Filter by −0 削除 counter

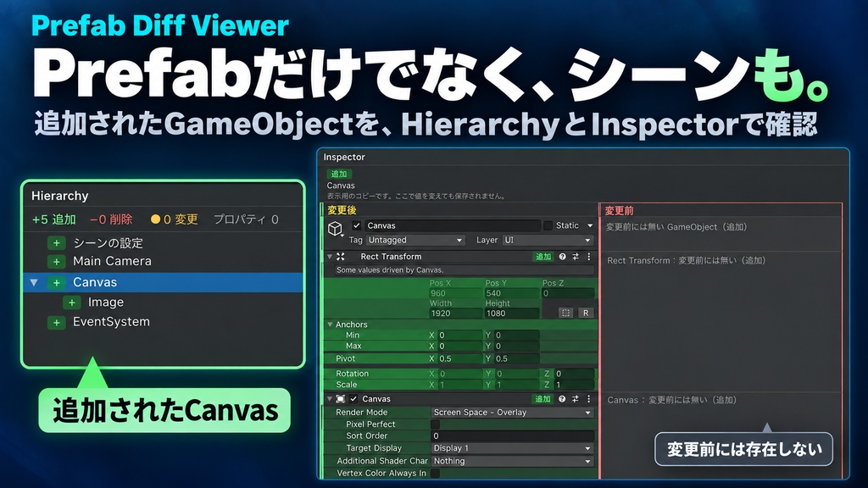pos(111,219)
